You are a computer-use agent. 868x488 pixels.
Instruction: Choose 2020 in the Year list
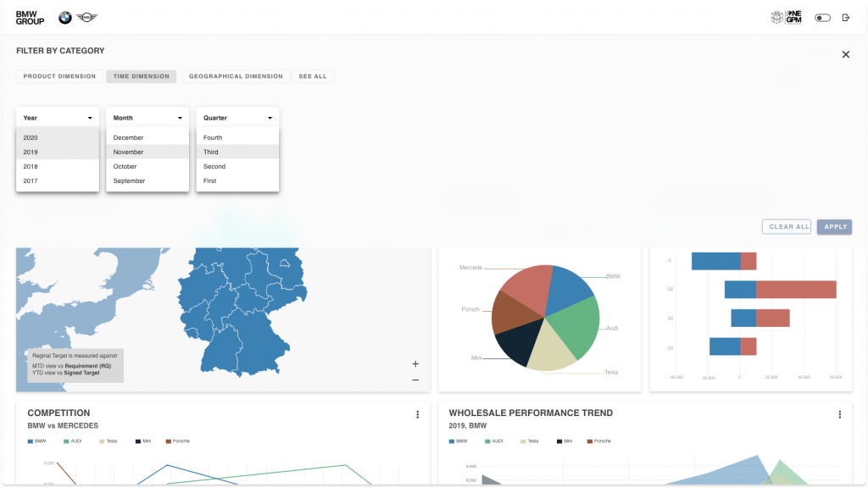(58, 138)
